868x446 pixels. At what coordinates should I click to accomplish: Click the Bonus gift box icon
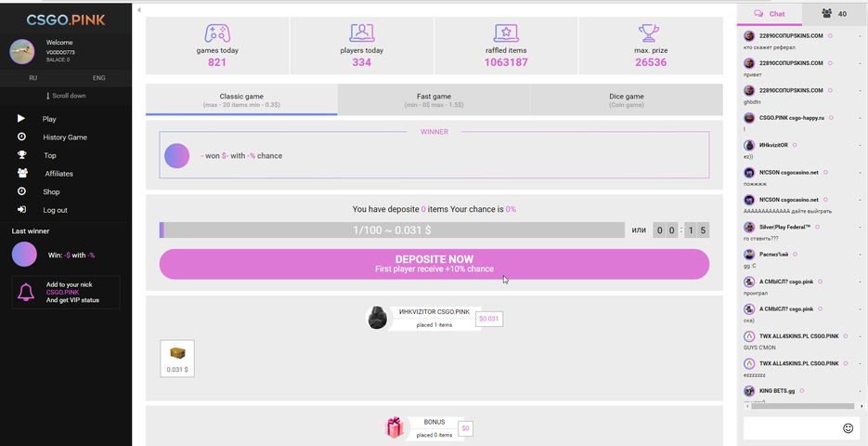[395, 427]
